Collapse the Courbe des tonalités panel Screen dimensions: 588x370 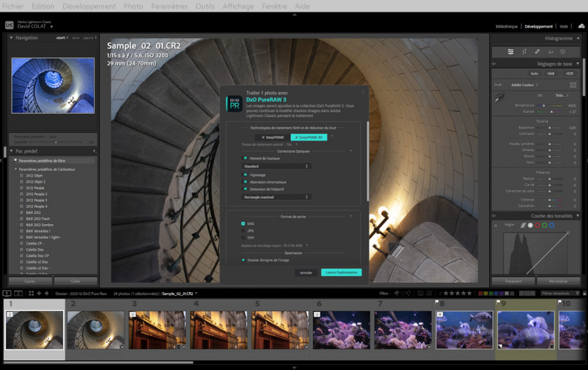point(578,216)
